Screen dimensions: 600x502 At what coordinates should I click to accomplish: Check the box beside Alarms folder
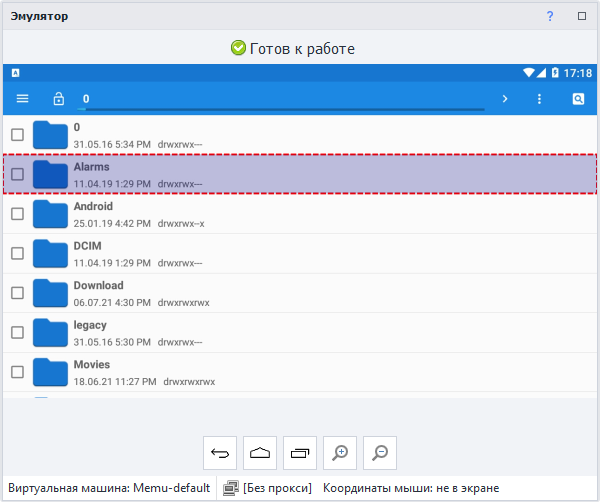(17, 174)
